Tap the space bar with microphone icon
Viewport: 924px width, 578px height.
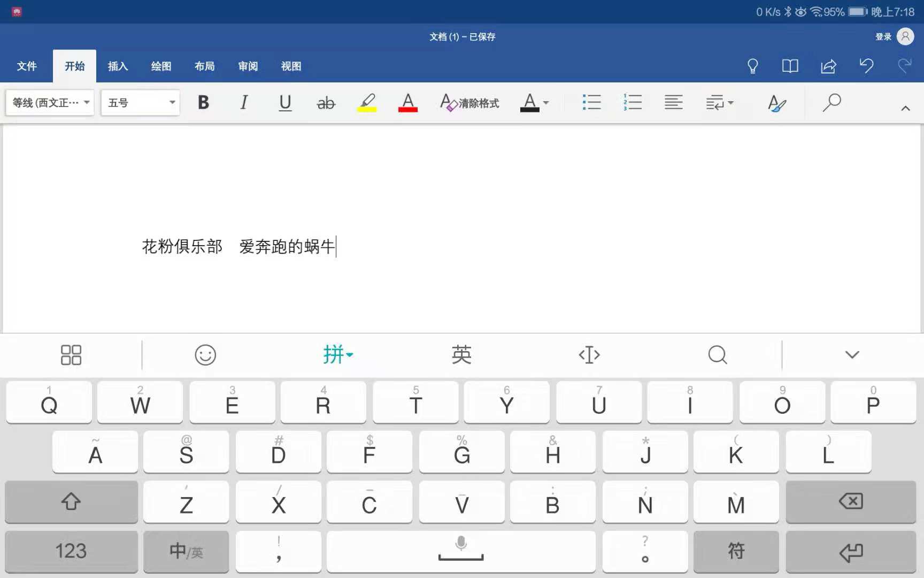(461, 551)
